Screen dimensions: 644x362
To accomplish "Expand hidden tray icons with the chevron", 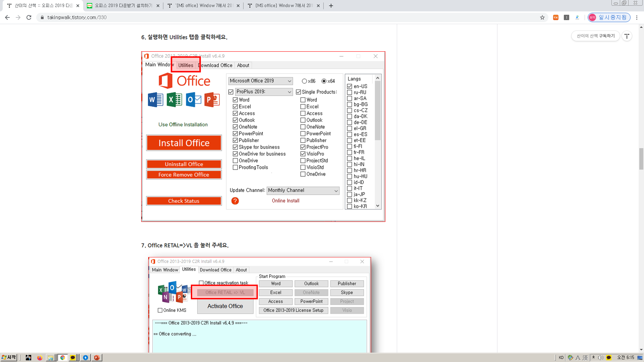I will [593, 357].
